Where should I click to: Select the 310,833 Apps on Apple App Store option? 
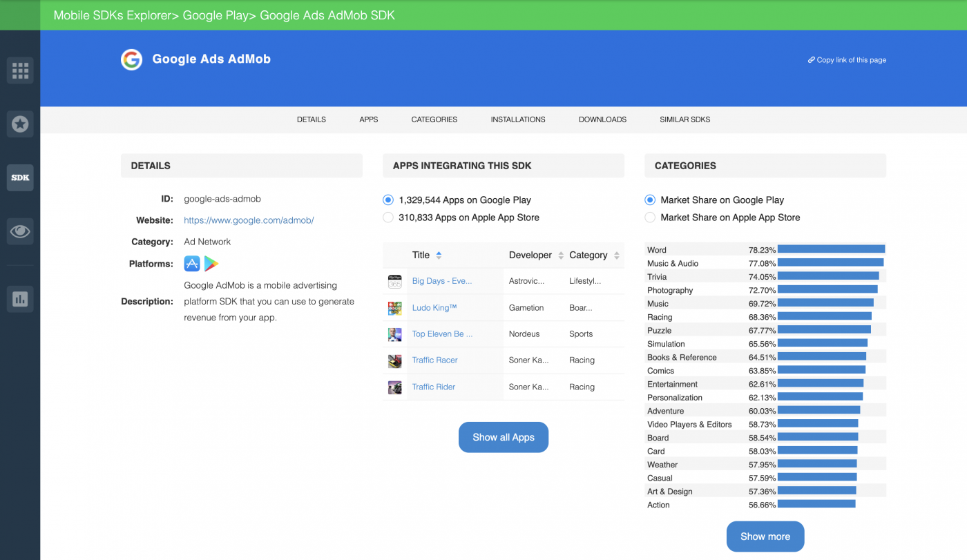(x=388, y=217)
